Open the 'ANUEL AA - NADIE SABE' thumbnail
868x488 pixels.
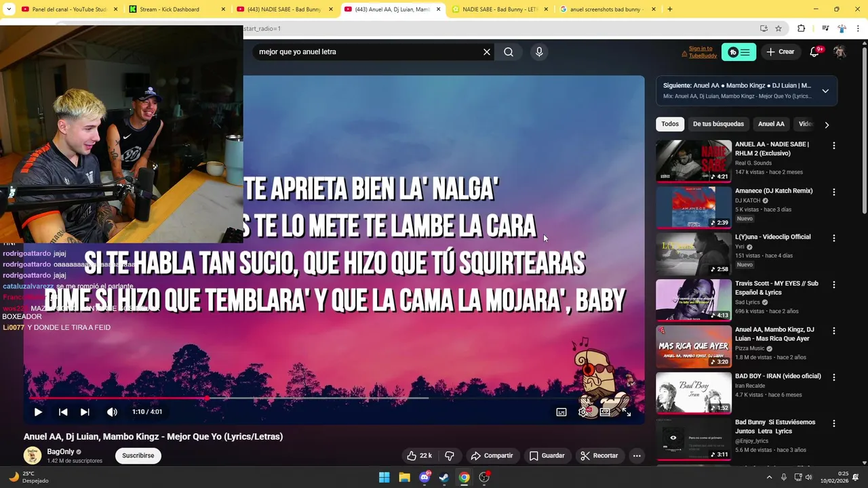[694, 161]
